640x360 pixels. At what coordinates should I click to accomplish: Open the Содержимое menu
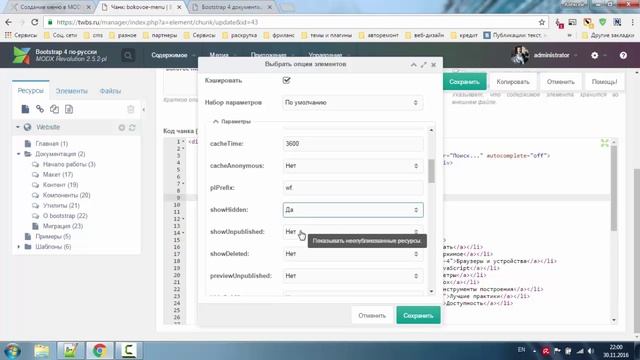169,55
